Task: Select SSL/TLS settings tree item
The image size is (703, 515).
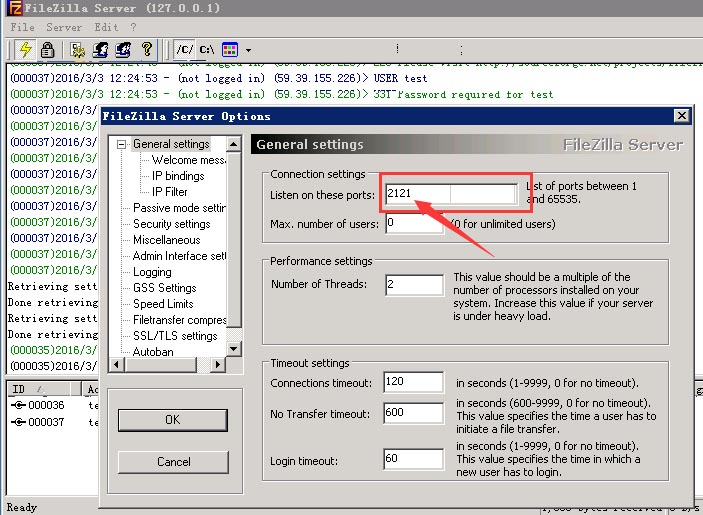Action: pyautogui.click(x=175, y=336)
